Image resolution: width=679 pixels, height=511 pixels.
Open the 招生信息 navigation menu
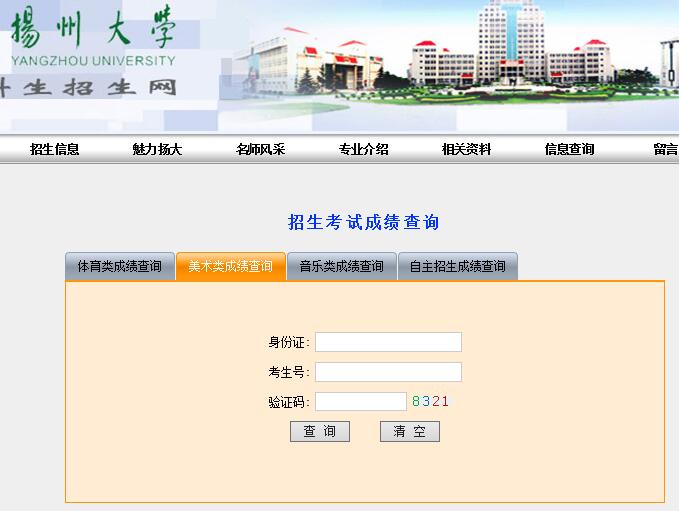pyautogui.click(x=54, y=149)
